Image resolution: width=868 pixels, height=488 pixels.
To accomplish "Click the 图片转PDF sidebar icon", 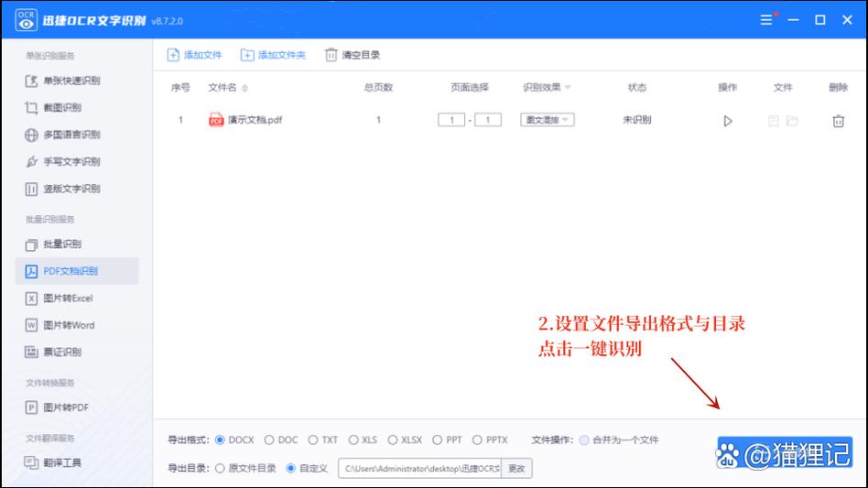I will coord(31,407).
